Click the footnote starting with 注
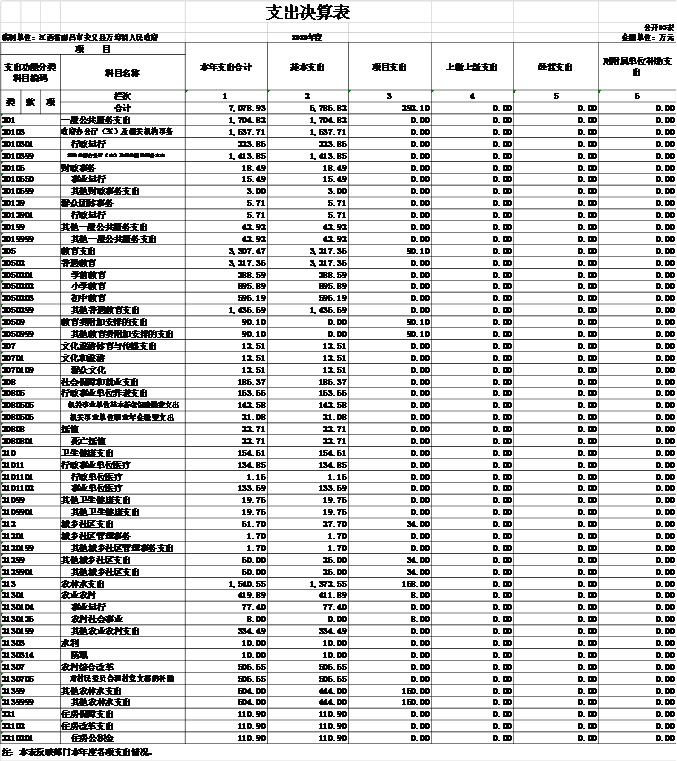 tap(78, 751)
